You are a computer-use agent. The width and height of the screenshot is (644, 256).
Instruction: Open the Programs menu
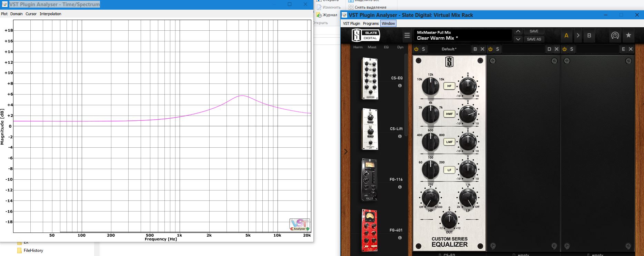pos(371,23)
